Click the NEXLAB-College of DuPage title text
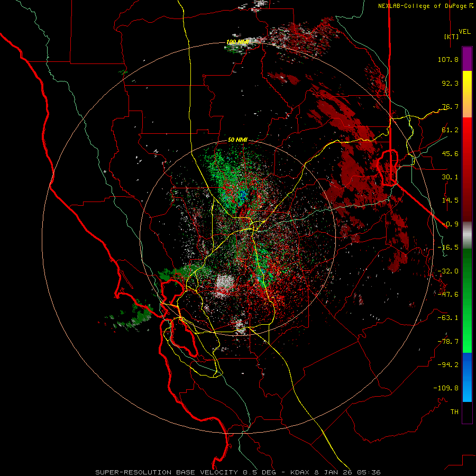 pos(422,6)
